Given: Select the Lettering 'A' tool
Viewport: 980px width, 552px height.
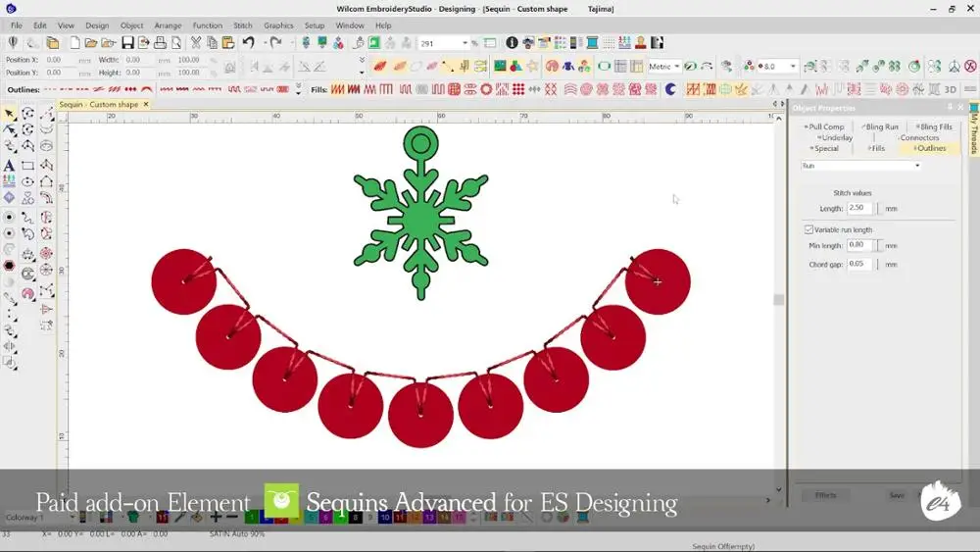Looking at the screenshot, I should pos(9,166).
